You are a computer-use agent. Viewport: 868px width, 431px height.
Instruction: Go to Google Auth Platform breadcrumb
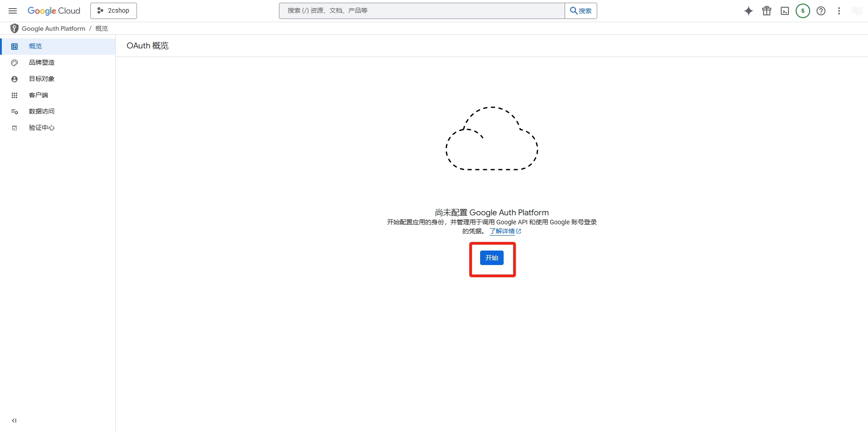[53, 28]
